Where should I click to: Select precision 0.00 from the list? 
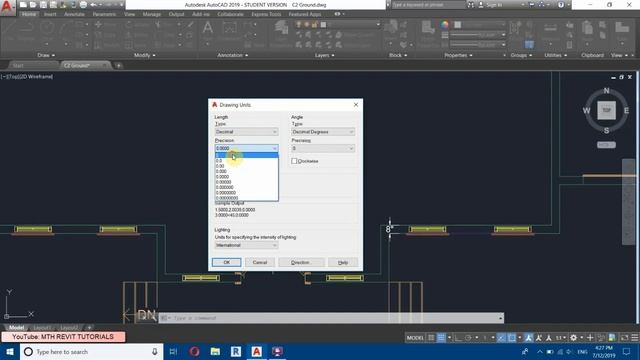tap(247, 166)
